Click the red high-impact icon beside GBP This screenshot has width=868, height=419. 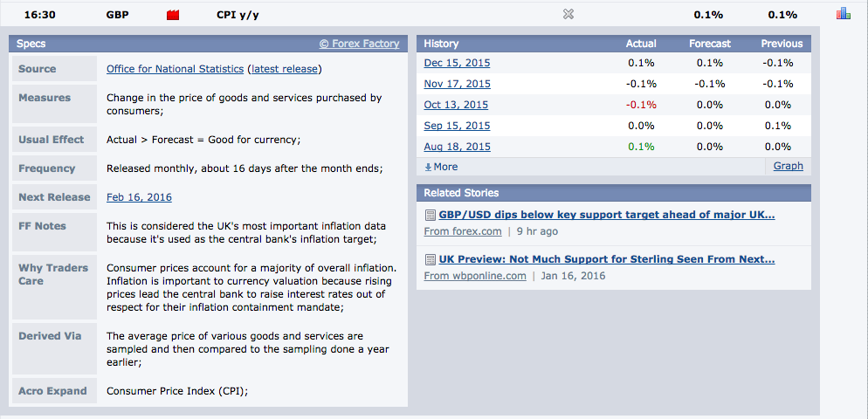pyautogui.click(x=172, y=15)
